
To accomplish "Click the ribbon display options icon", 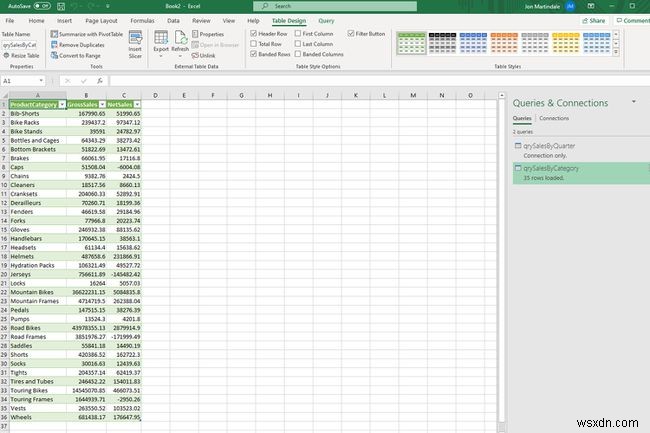I will pos(591,6).
